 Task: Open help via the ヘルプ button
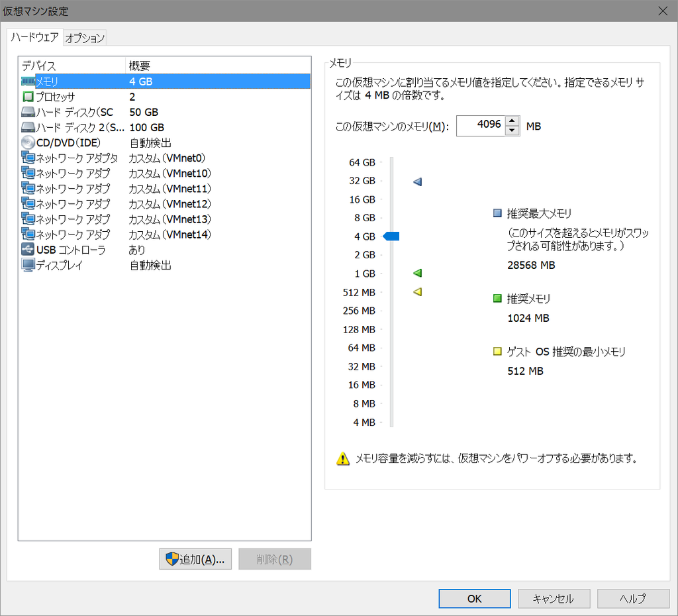pos(632,598)
